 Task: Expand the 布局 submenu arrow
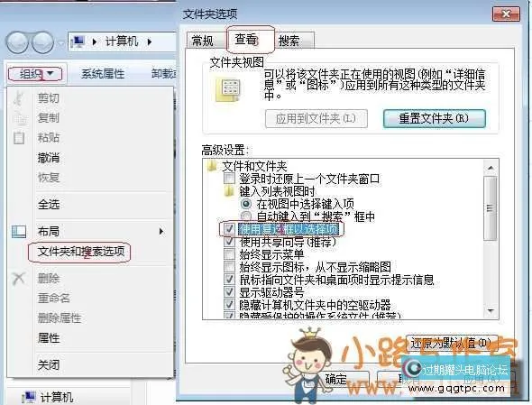[x=161, y=231]
